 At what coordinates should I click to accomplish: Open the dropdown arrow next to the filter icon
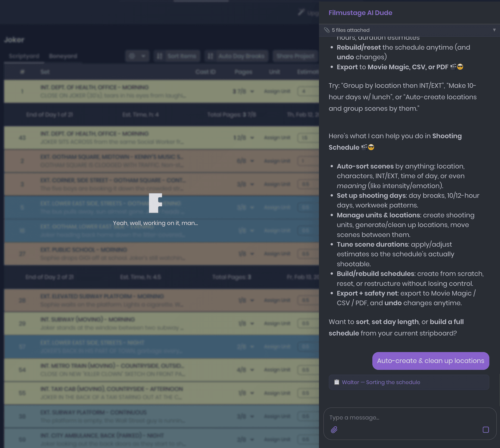pos(143,56)
